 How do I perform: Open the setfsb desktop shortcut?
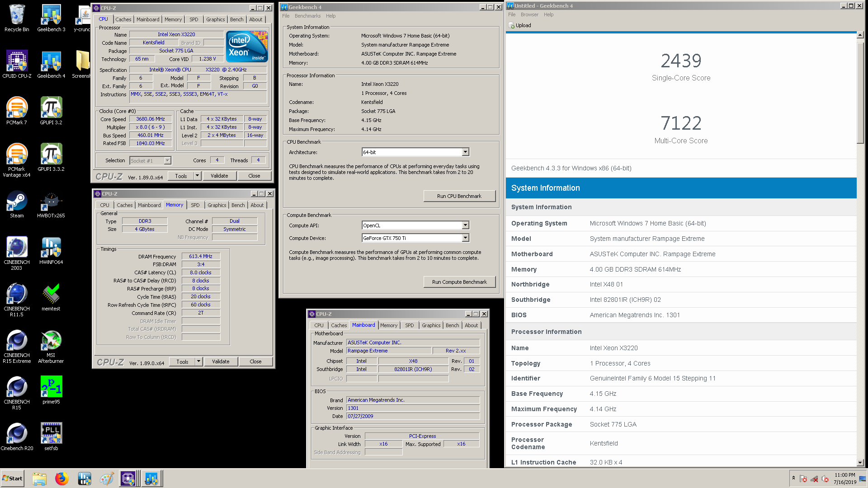(51, 437)
